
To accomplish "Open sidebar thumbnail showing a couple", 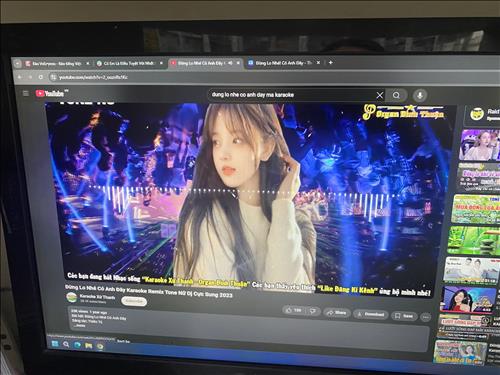I will coord(471,270).
